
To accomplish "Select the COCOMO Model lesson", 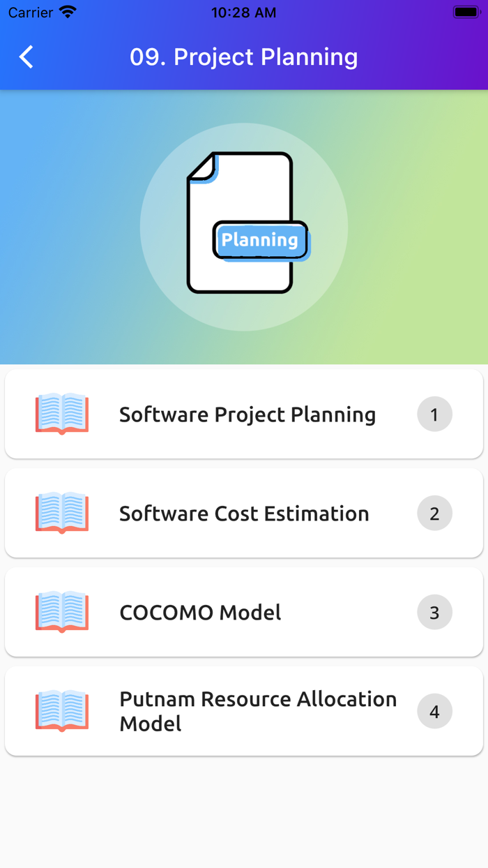I will pyautogui.click(x=200, y=612).
